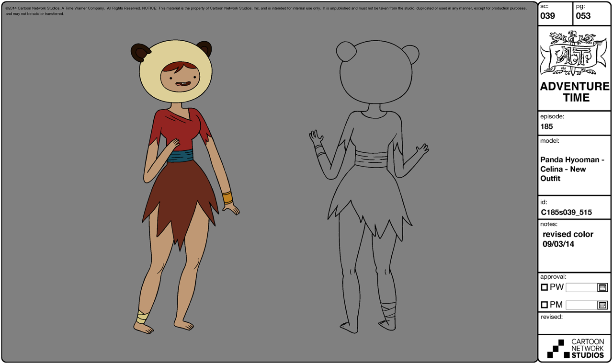Click the notes text revised color 09/03/14
The height and width of the screenshot is (364, 613).
(x=568, y=239)
